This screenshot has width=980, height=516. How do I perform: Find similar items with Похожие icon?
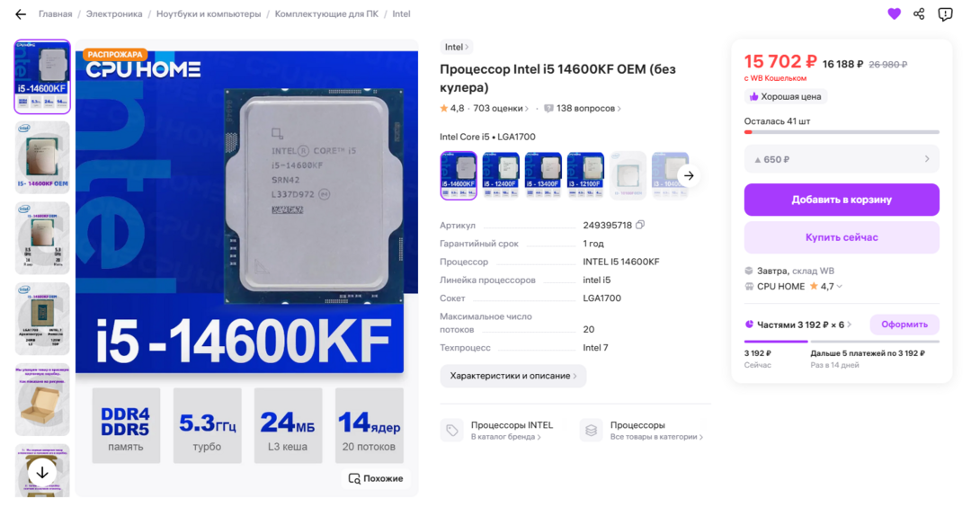(376, 478)
